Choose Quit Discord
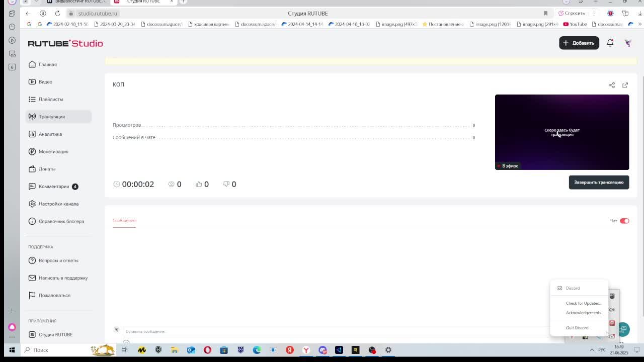 577,328
